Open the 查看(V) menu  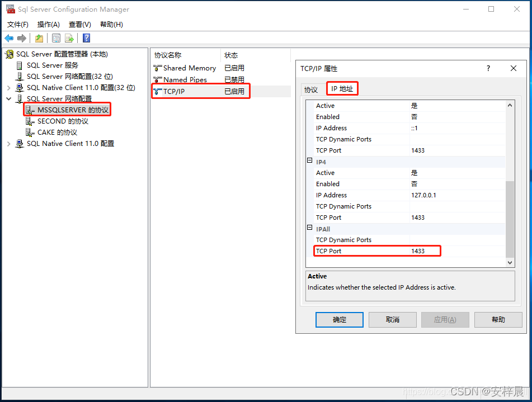pyautogui.click(x=80, y=25)
